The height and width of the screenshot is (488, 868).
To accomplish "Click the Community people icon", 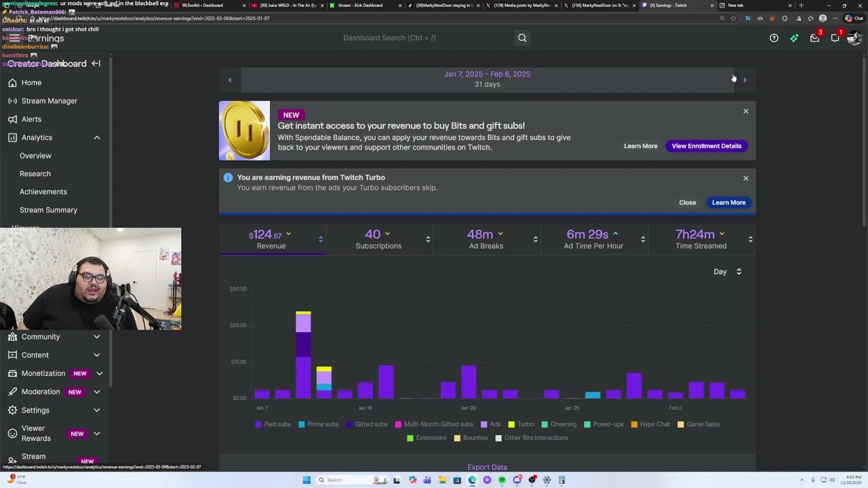I will (x=12, y=337).
